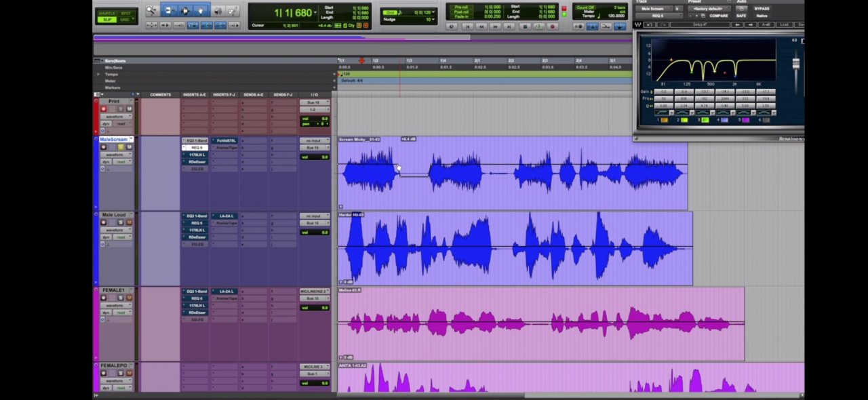Toggle Mute on the Male Loud track
Image resolution: width=868 pixels, height=400 pixels.
click(129, 222)
